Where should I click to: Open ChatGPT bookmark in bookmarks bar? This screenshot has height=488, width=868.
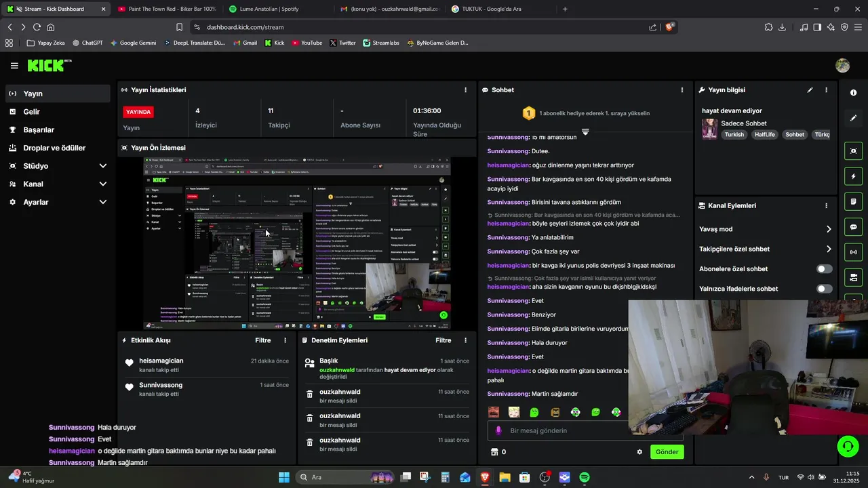[87, 43]
